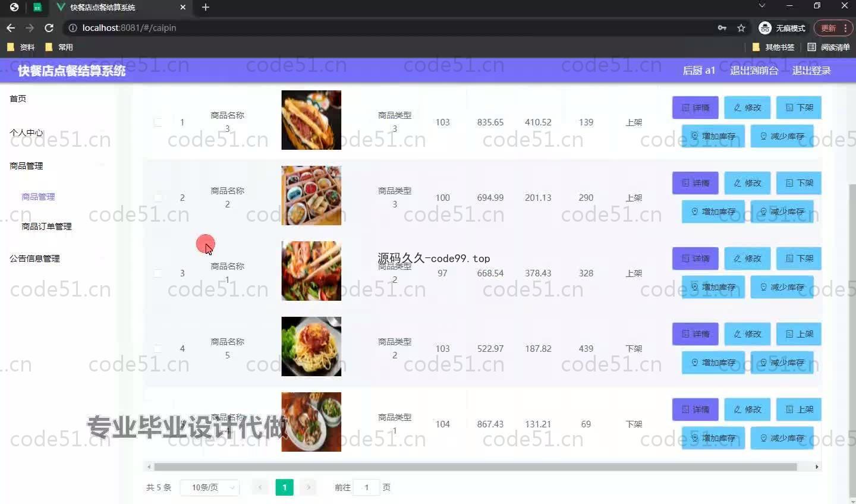Open the 其他书签 folder
Image resolution: width=856 pixels, height=504 pixels.
(773, 47)
